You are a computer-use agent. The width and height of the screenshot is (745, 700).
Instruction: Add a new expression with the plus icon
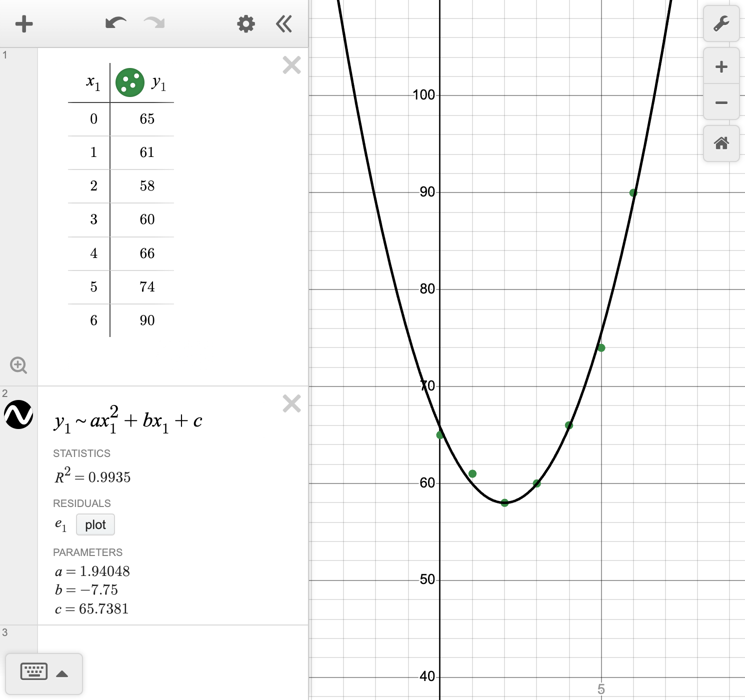pos(23,23)
